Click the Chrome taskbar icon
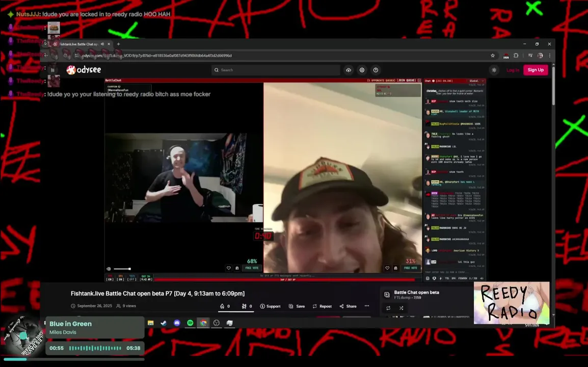 pos(203,323)
